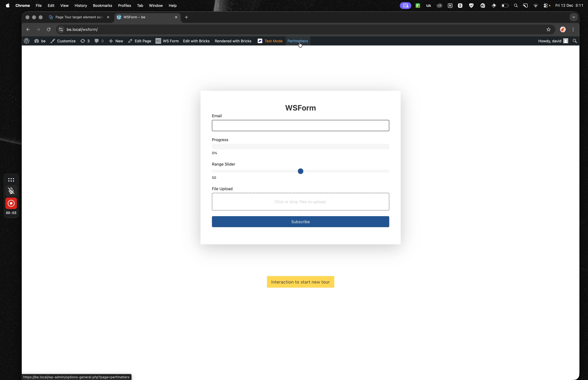588x380 pixels.
Task: Open the 3 pending updates item
Action: (85, 41)
